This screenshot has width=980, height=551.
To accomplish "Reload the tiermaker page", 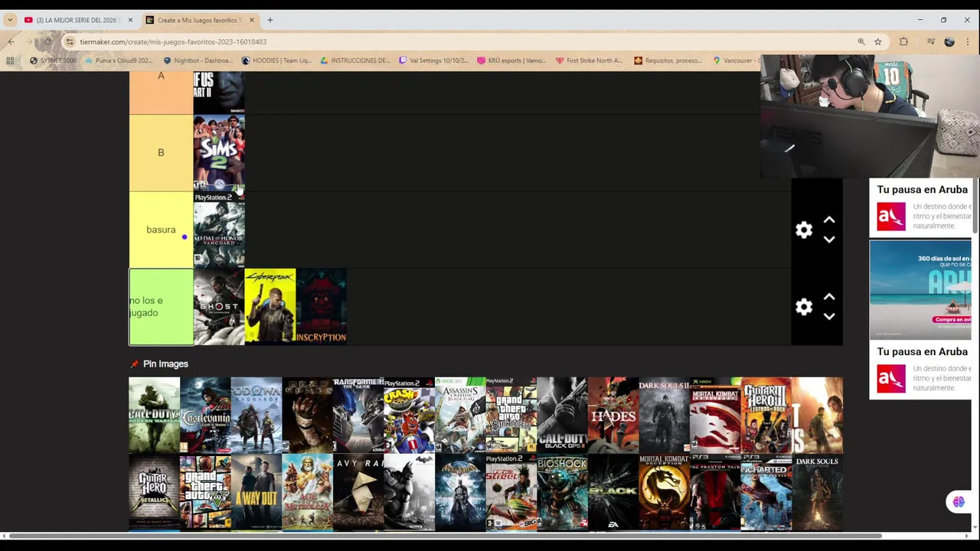I will [47, 41].
